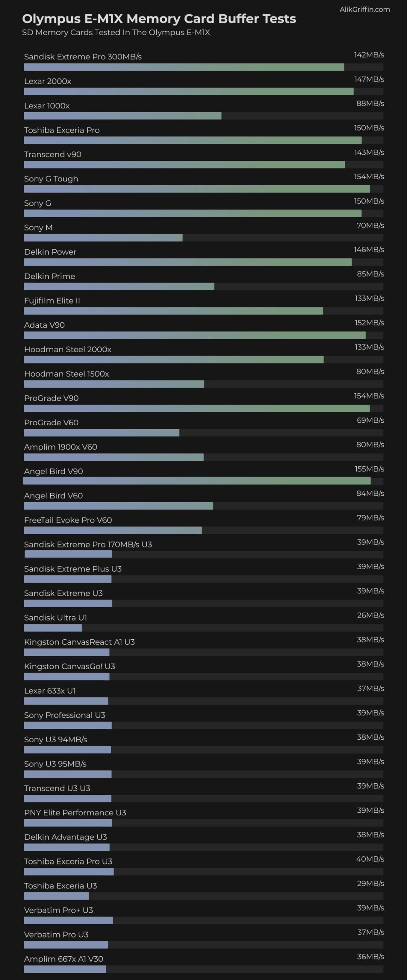The image size is (407, 980).
Task: Click the chart title "Olympus E-M1X Memory Card Buffer Tests"
Action: click(x=159, y=19)
